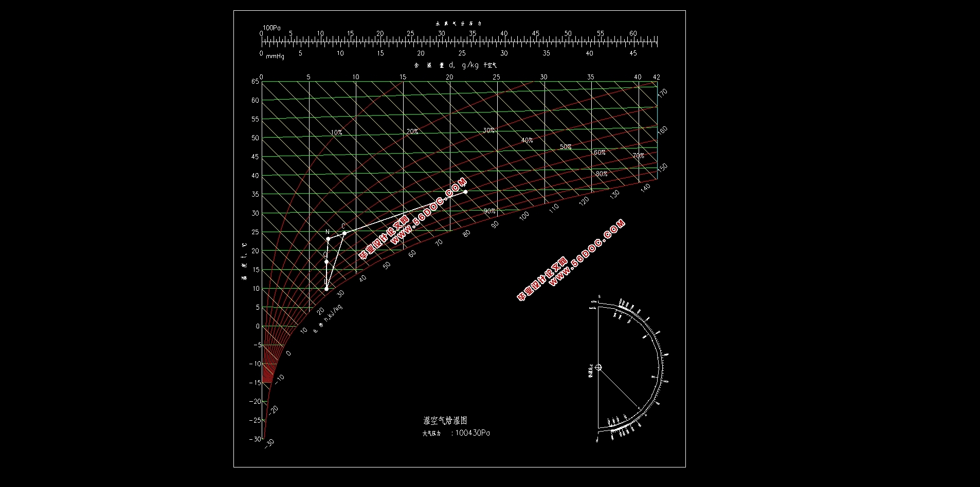
Task: Click the 80% relative humidity label
Action: [x=602, y=174]
